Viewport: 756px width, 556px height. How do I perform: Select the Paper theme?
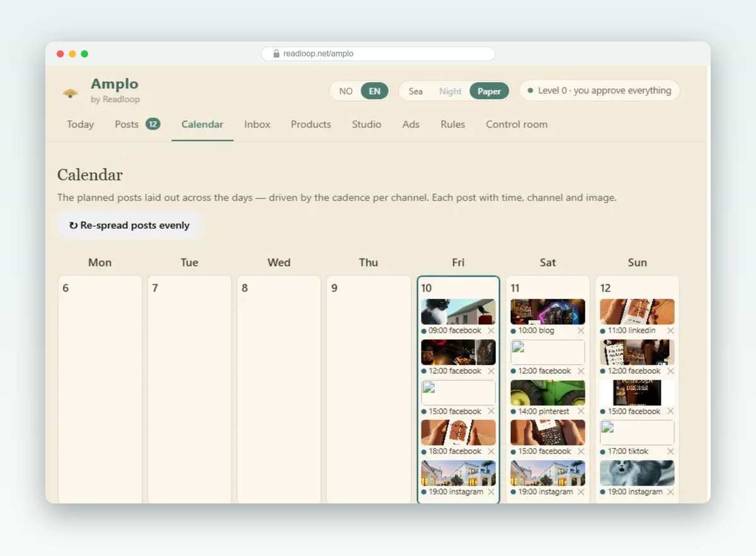[x=489, y=91]
